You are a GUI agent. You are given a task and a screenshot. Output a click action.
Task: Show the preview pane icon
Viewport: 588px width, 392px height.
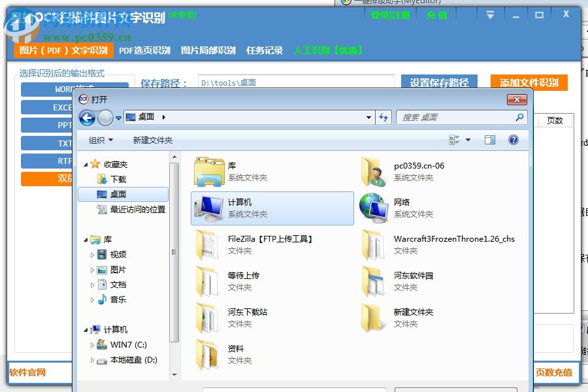click(490, 139)
